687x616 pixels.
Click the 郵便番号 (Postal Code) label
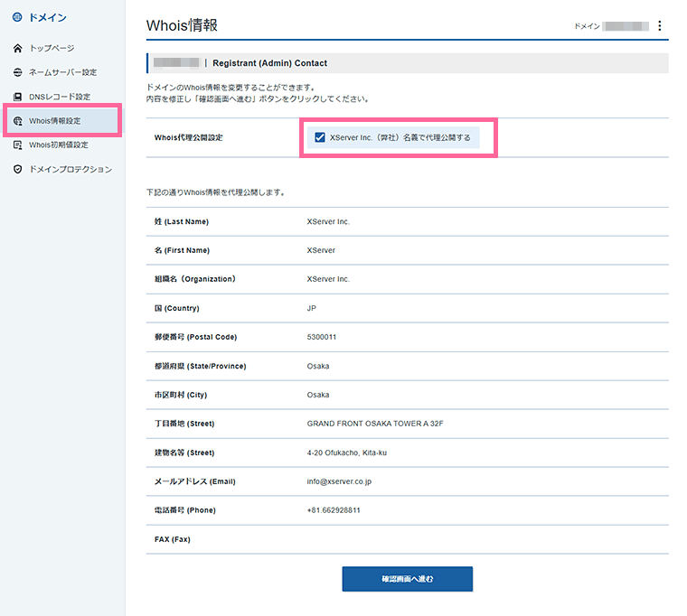195,337
